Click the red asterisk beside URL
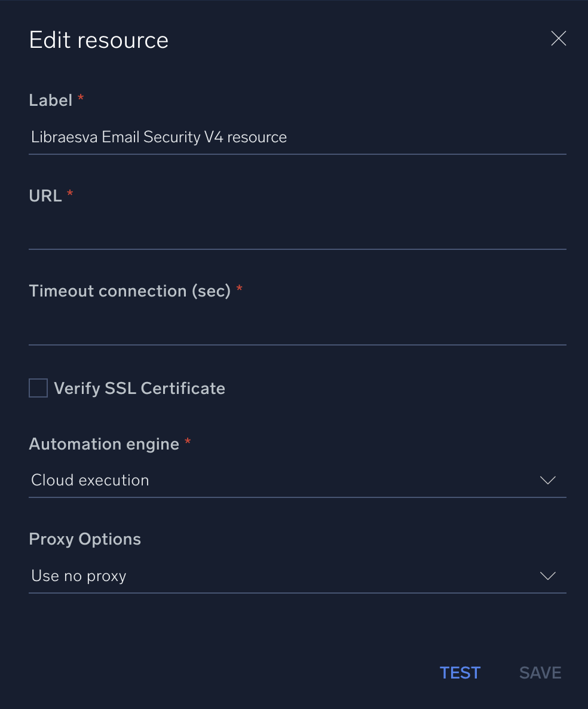The width and height of the screenshot is (588, 709). [x=70, y=194]
